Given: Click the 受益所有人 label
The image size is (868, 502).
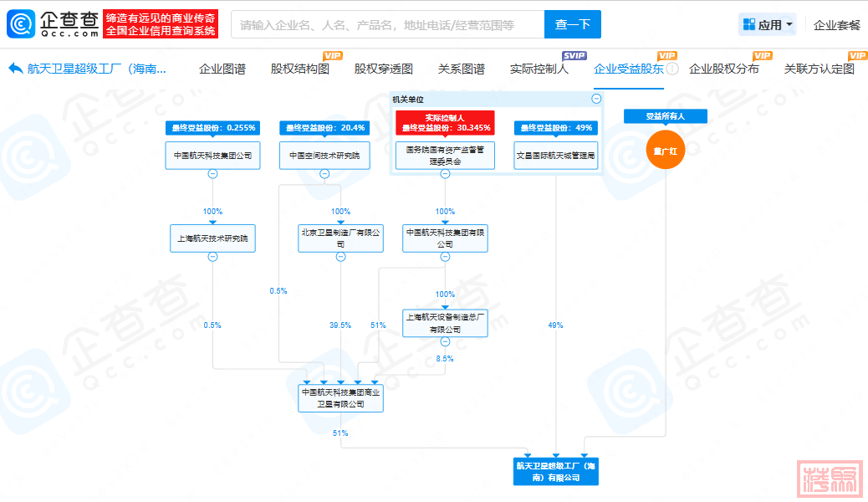Looking at the screenshot, I should [666, 116].
